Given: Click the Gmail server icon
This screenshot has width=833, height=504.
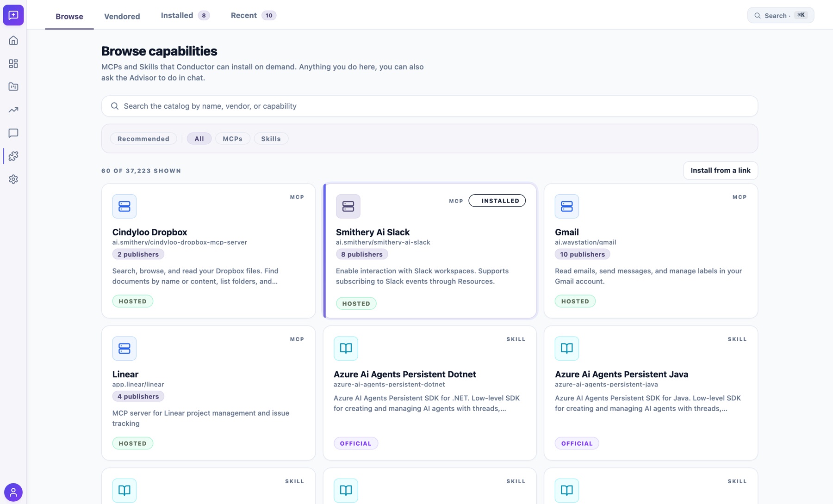Looking at the screenshot, I should (x=567, y=206).
